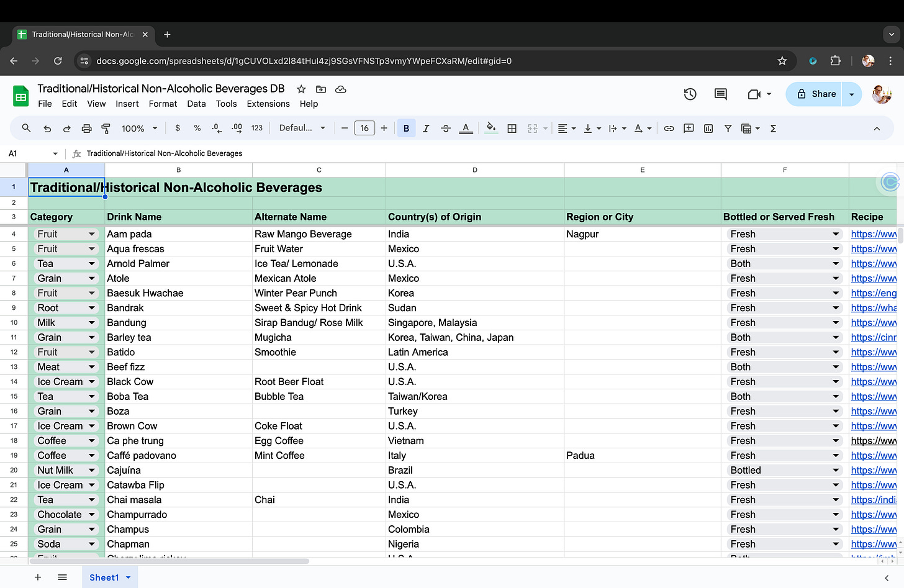
Task: Open the functions sigma icon
Action: 773,129
